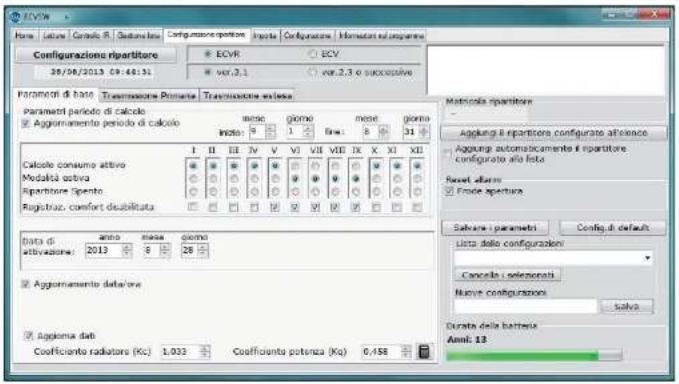The width and height of the screenshot is (679, 384).
Task: Click the Nuove configurazioni text field
Action: 526,307
